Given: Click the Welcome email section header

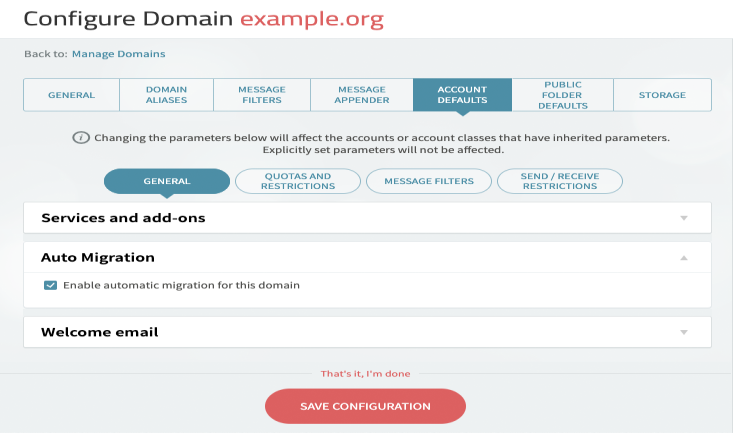Looking at the screenshot, I should 367,332.
